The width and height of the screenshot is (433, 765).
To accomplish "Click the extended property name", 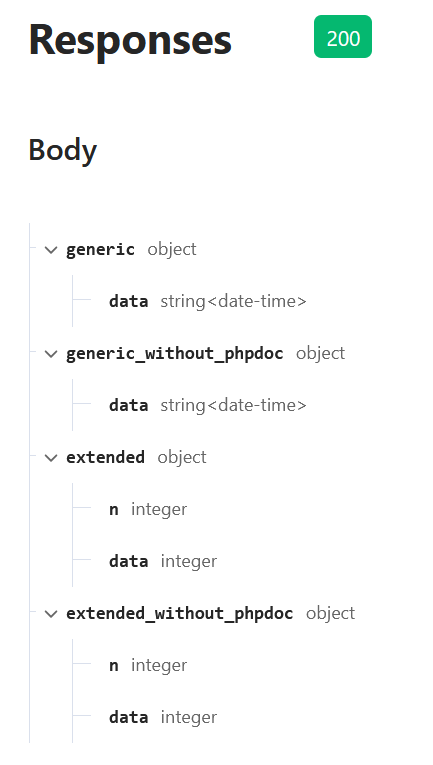I will (105, 457).
